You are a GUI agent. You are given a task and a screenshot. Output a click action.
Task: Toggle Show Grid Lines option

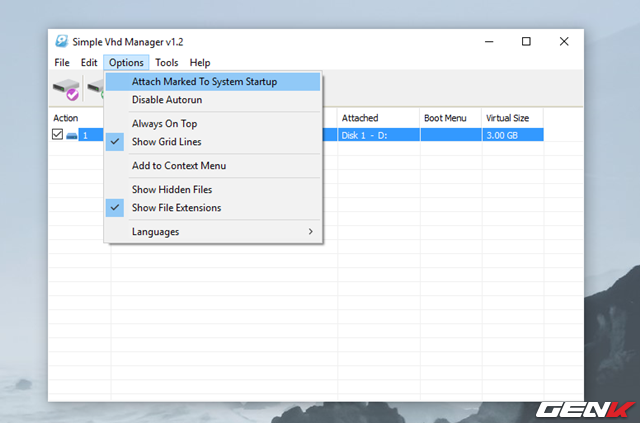tap(212, 142)
